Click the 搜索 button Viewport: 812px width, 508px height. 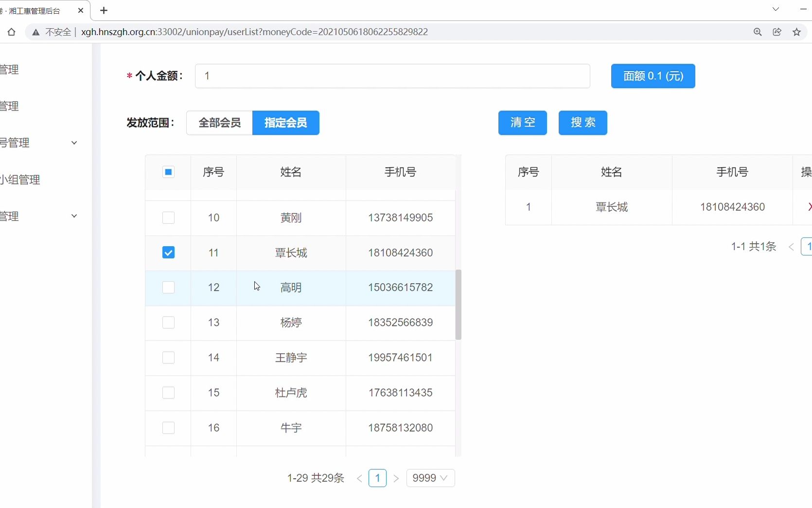[583, 123]
